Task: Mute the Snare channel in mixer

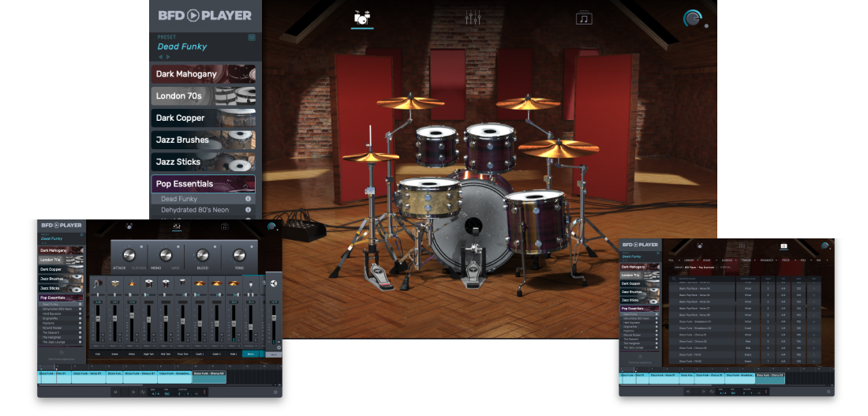Action: [120, 335]
